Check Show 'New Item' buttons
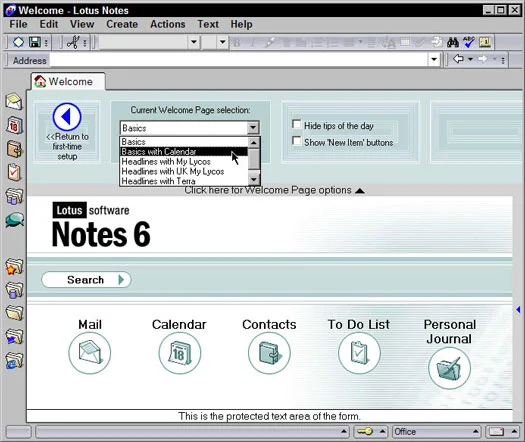Viewport: 525px width, 442px height. click(297, 141)
